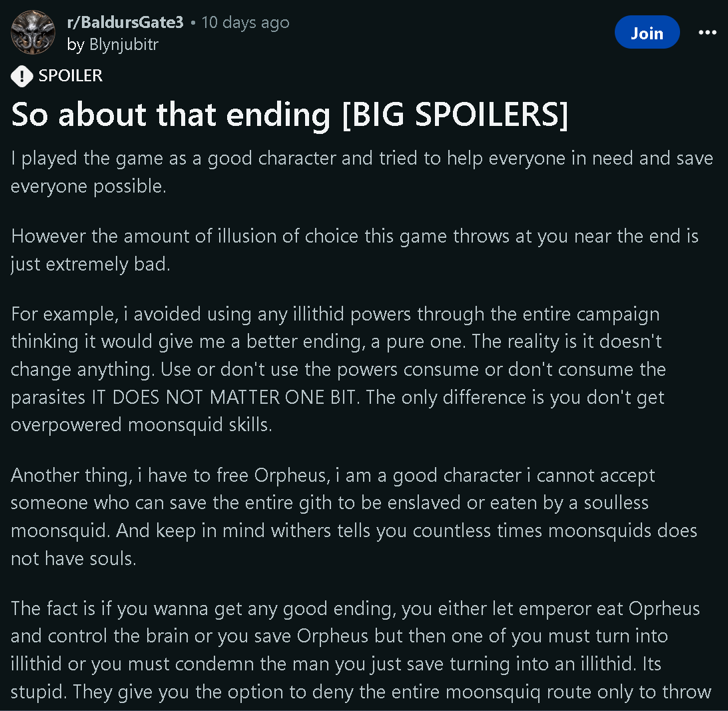Click the r/BaldursGate3 community avatar

pyautogui.click(x=33, y=33)
